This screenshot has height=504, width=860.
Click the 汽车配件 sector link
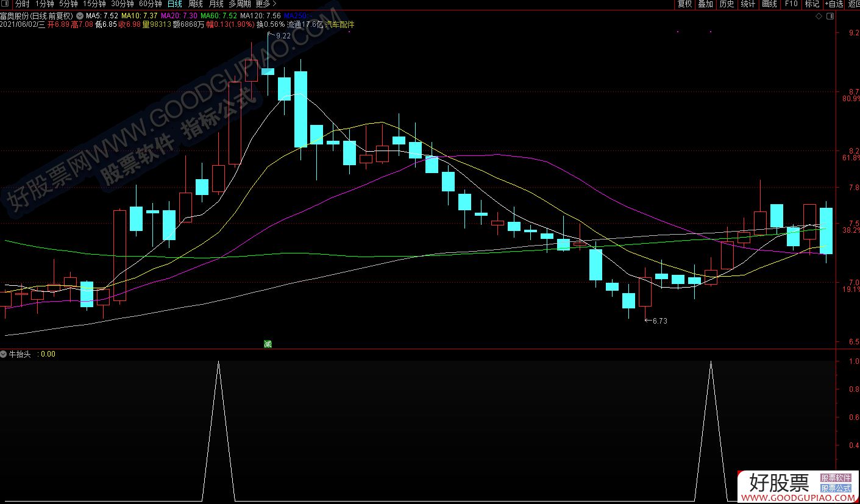click(339, 24)
